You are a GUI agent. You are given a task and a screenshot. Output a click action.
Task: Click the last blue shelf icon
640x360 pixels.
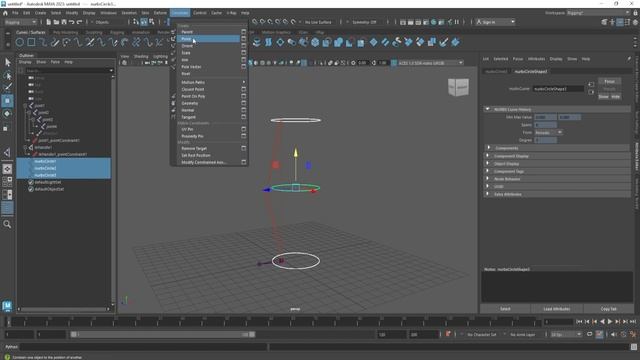pyautogui.click(x=455, y=42)
